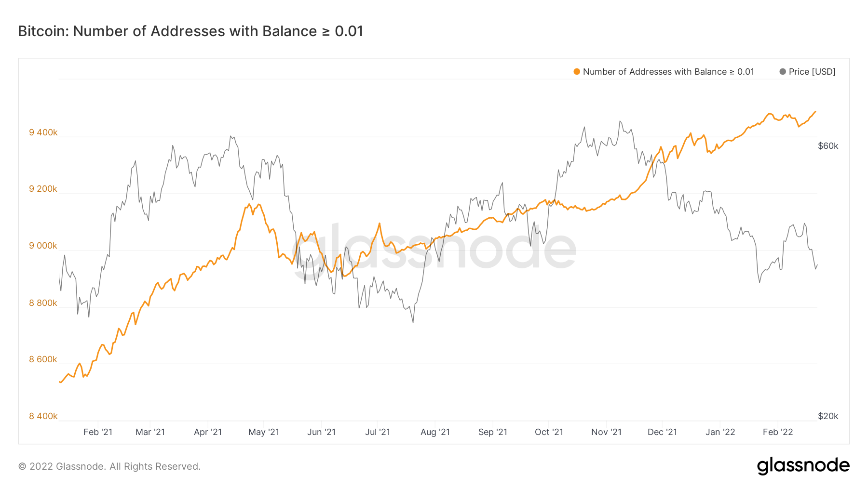This screenshot has height=488, width=868.
Task: Click the 9 400k y-axis label
Action: [43, 132]
